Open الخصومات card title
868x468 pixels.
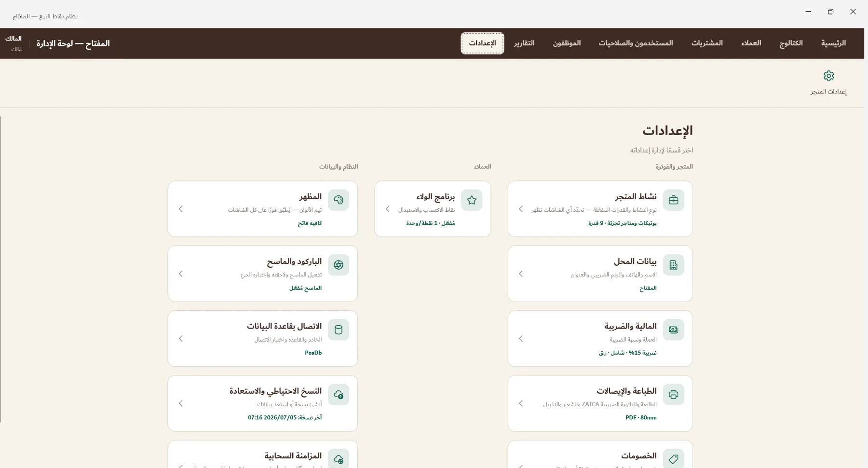638,455
